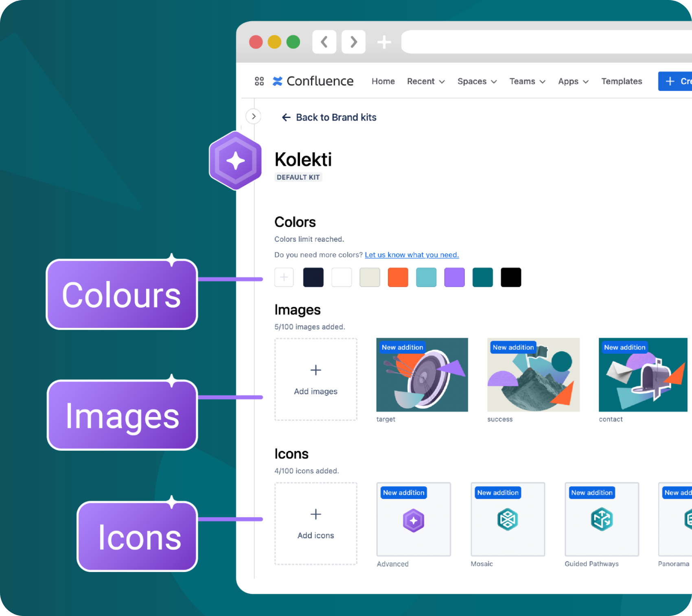
Task: Open 'Let us know what you need' link
Action: coord(412,255)
